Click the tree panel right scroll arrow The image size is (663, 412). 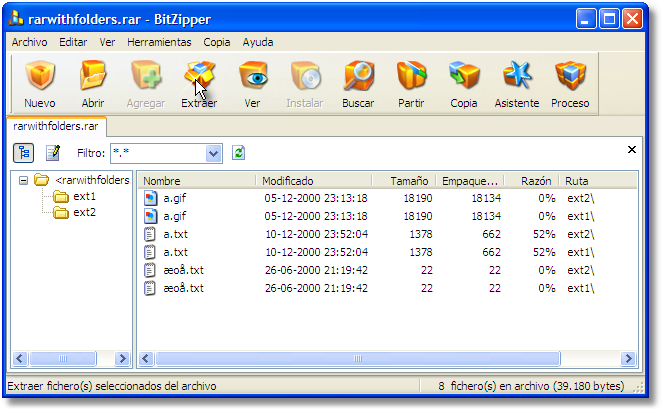122,359
